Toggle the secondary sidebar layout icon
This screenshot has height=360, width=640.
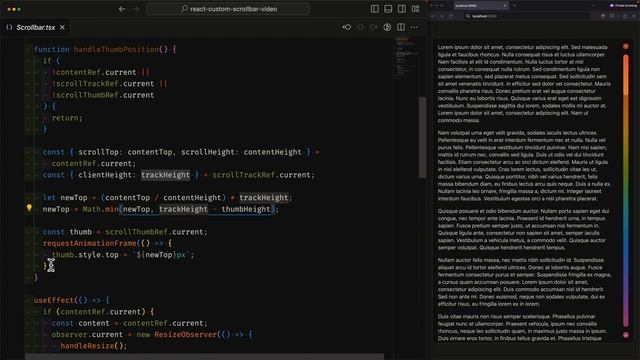pyautogui.click(x=402, y=9)
